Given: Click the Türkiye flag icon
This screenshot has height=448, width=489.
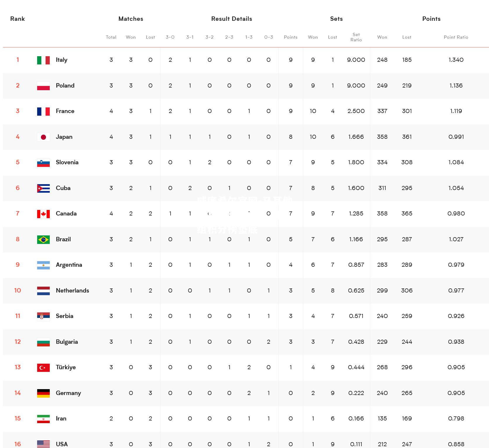Looking at the screenshot, I should click(x=43, y=367).
